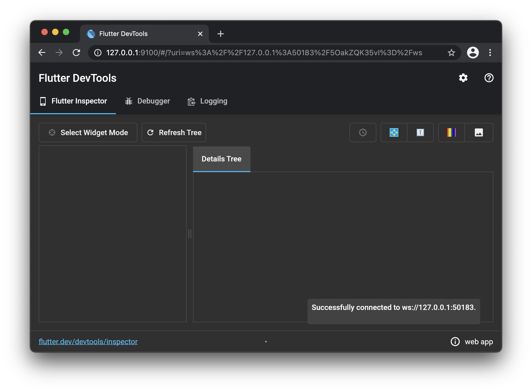
Task: Switch to Flutter Inspector tab
Action: 73,101
